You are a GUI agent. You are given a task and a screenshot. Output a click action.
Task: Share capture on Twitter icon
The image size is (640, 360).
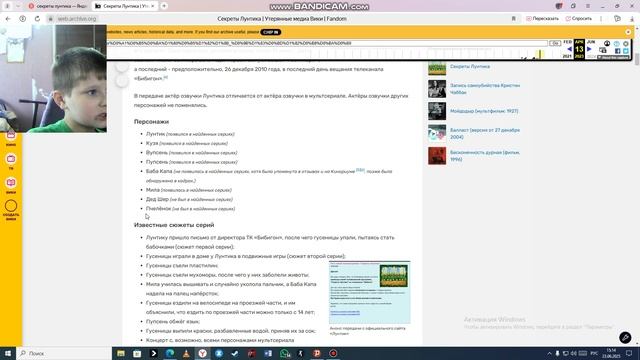pyautogui.click(x=626, y=51)
